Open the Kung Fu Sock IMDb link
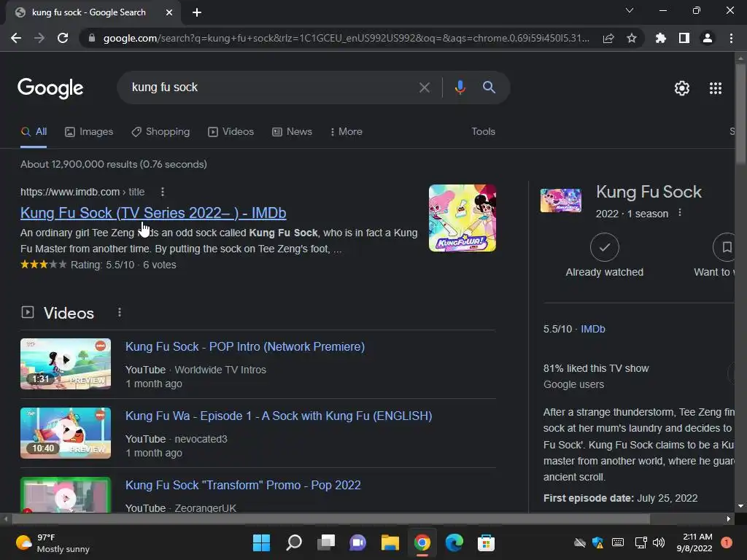The height and width of the screenshot is (560, 747). click(x=153, y=213)
